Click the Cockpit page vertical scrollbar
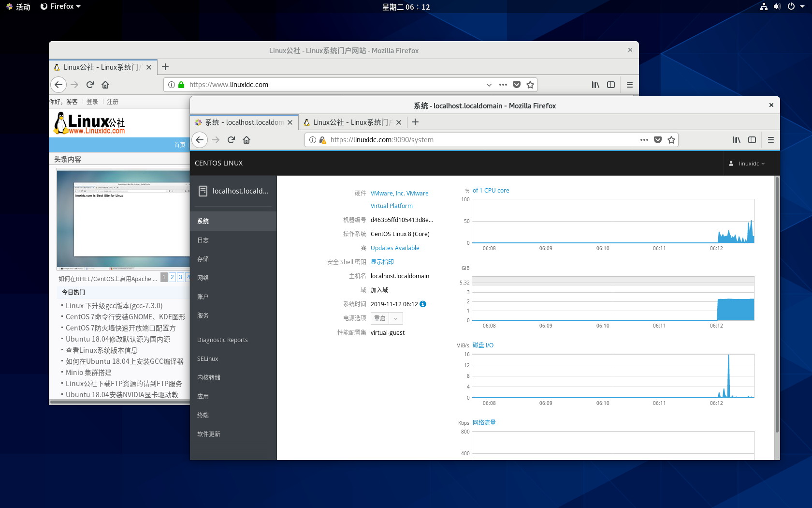This screenshot has width=812, height=508. click(x=777, y=305)
